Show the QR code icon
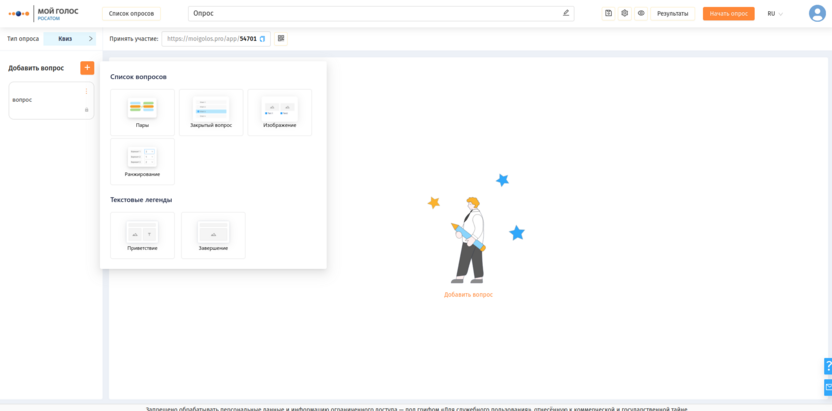Viewport: 832px width, 411px height. [x=281, y=39]
